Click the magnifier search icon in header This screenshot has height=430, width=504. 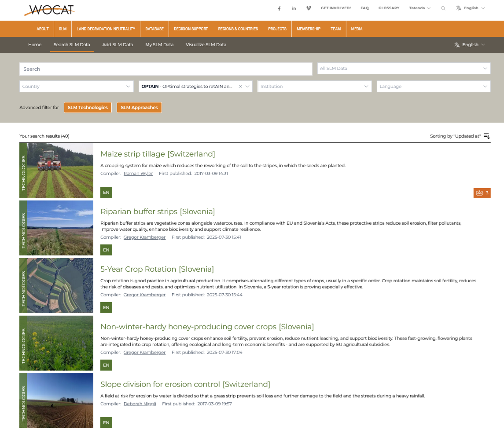coord(443,8)
